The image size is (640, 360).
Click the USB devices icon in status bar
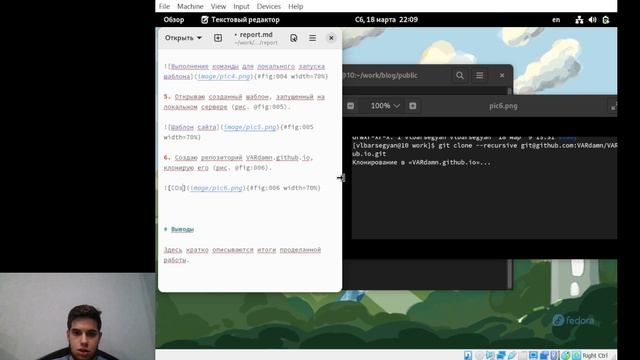point(512,355)
